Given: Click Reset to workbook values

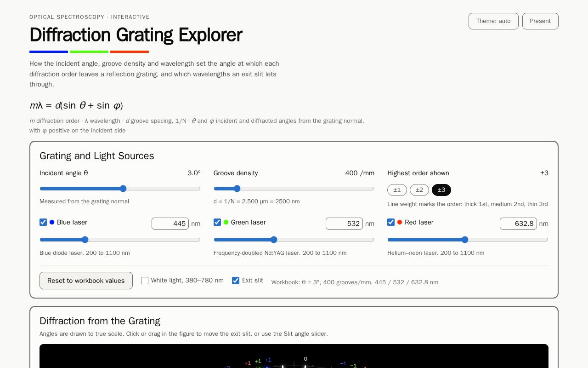Looking at the screenshot, I should pos(86,281).
